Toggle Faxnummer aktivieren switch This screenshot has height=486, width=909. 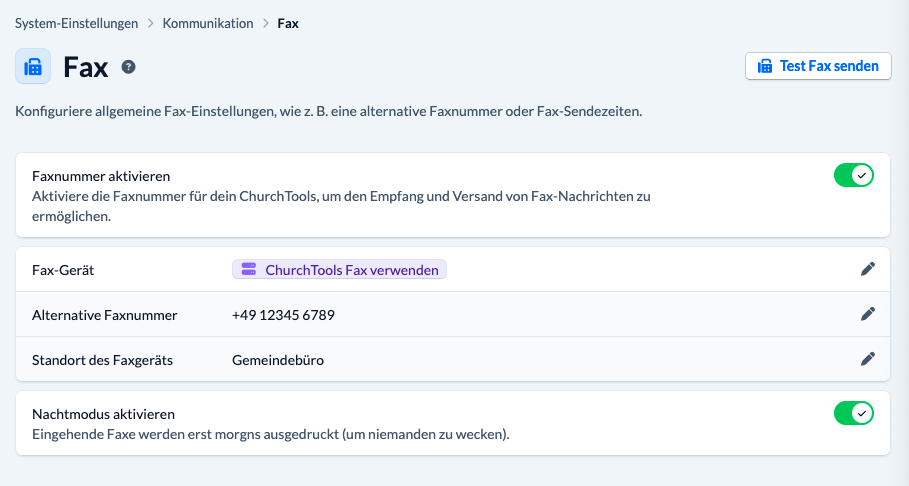pyautogui.click(x=854, y=176)
